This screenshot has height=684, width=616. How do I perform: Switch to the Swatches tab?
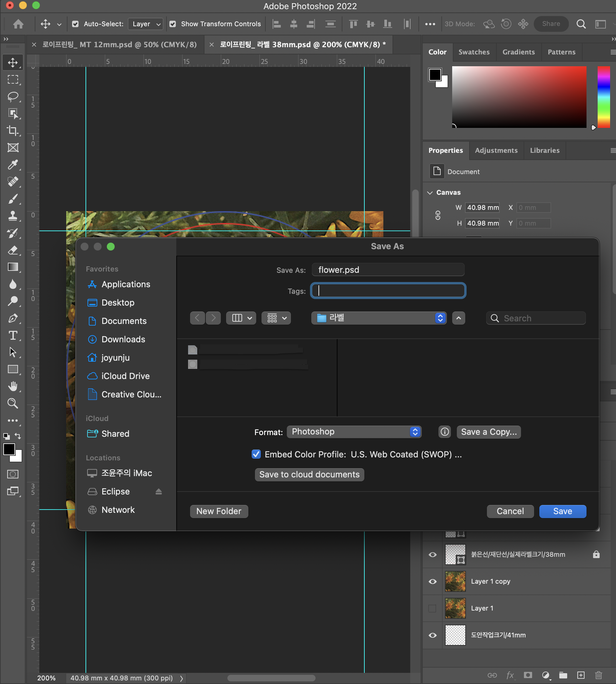point(474,52)
